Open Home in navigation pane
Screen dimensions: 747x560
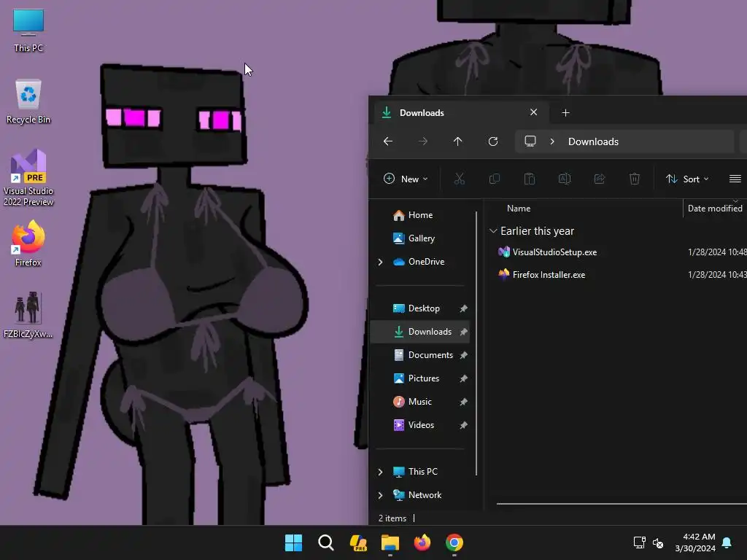tap(413, 215)
